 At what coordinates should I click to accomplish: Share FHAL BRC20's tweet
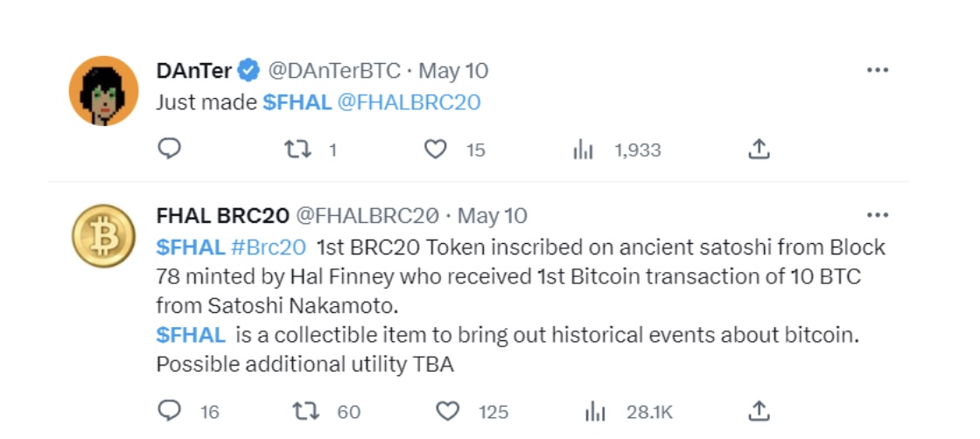[x=759, y=410]
